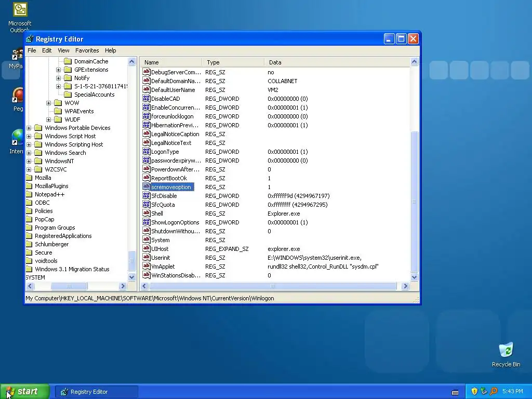Click the tree pane scroll-up arrow
This screenshot has width=532, height=399.
tap(132, 61)
